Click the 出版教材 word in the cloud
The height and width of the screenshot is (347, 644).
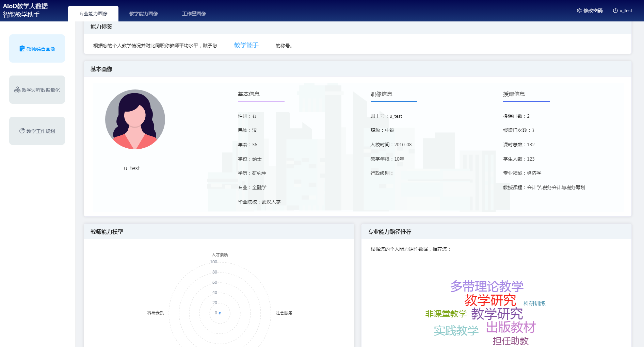point(511,327)
